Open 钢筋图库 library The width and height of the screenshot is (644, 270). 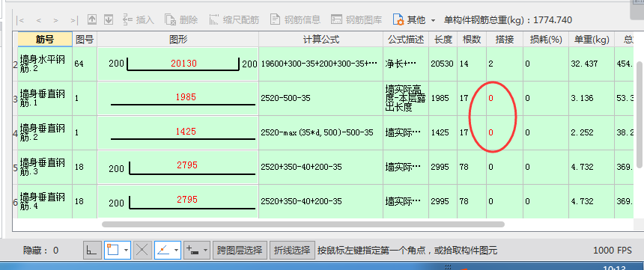[356, 19]
